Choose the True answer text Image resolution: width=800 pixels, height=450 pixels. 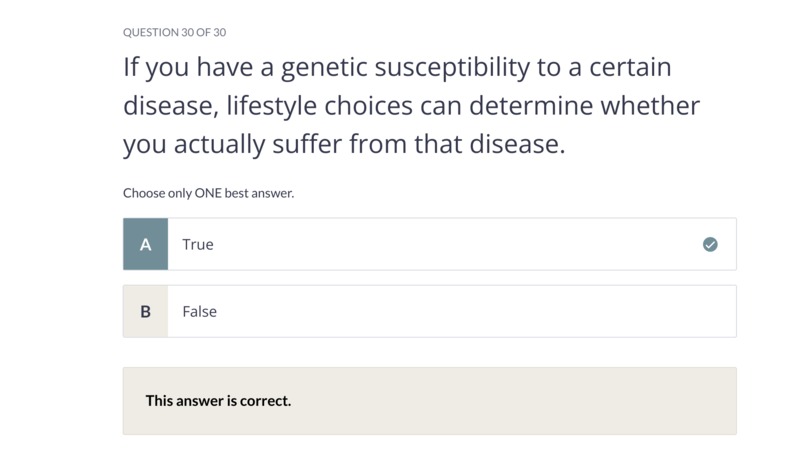click(198, 244)
